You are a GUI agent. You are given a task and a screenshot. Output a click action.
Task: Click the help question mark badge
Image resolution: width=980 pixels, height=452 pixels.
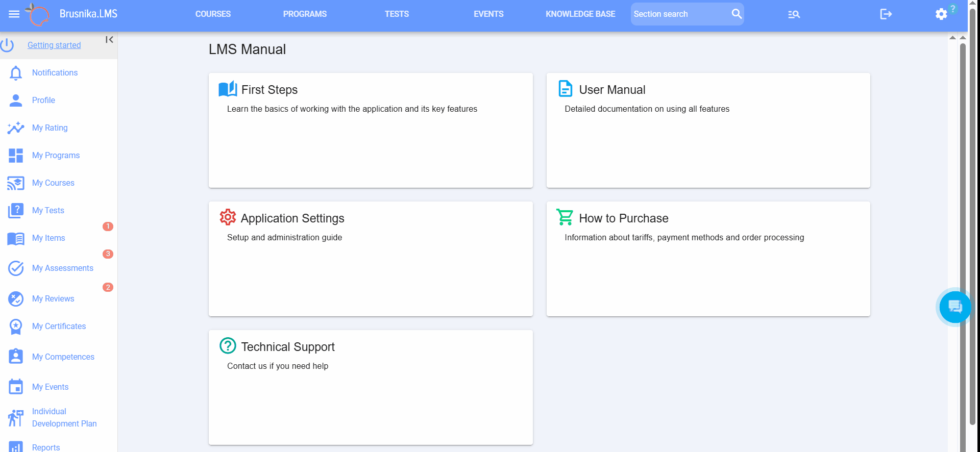point(952,9)
